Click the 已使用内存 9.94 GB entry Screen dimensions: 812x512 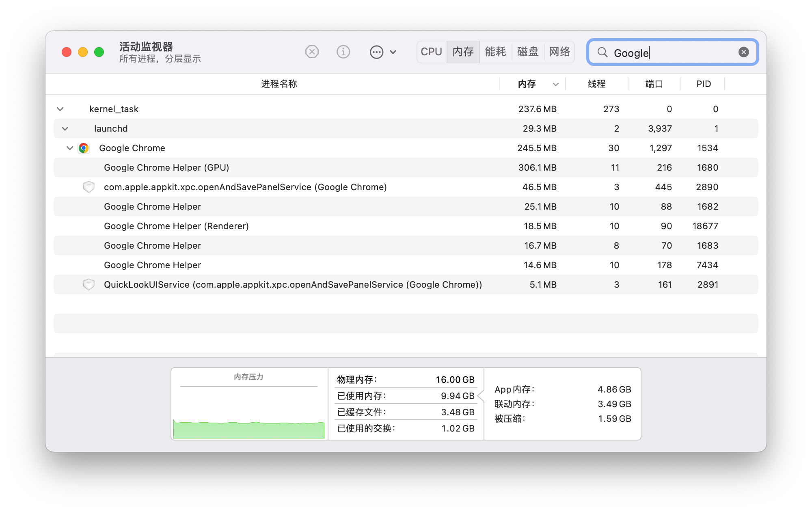click(406, 396)
